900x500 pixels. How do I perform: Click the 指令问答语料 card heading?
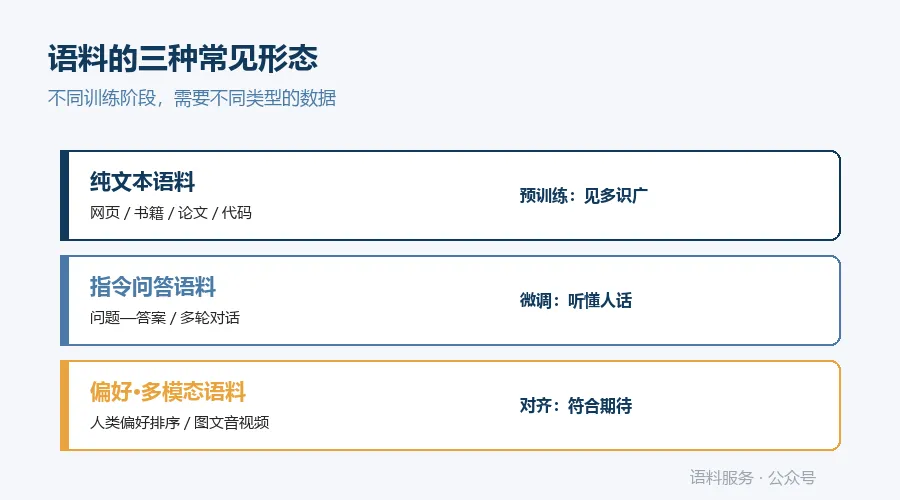(x=153, y=287)
